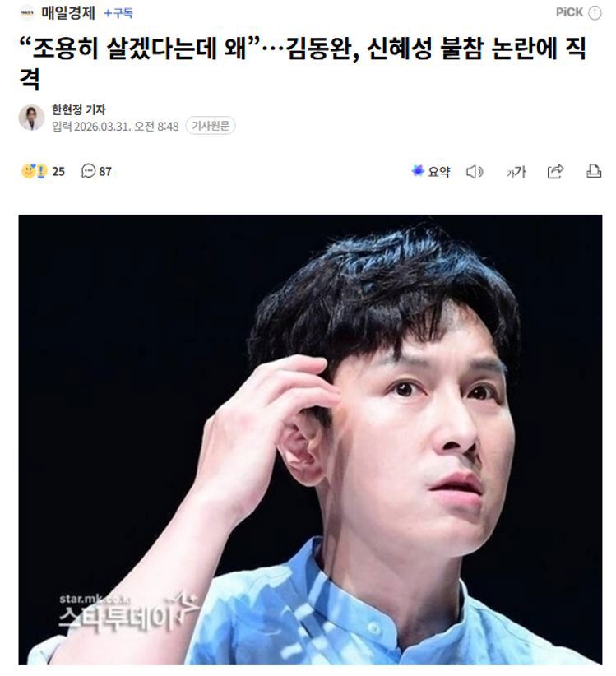Click the main article photo
The image size is (616, 676).
pos(310,439)
